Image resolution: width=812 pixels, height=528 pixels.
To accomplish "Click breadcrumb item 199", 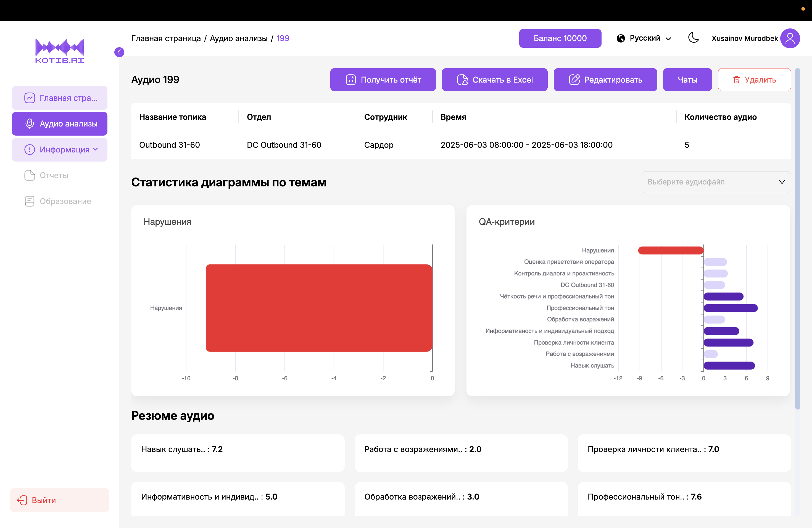I will coord(283,38).
